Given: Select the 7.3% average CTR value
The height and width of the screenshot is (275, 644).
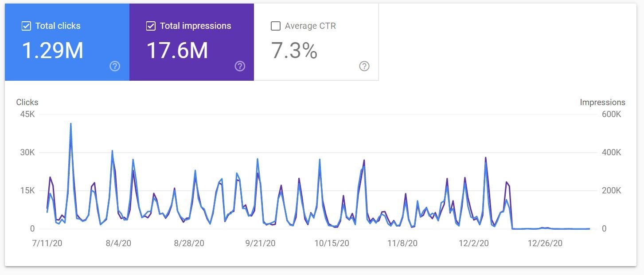Looking at the screenshot, I should click(x=294, y=50).
